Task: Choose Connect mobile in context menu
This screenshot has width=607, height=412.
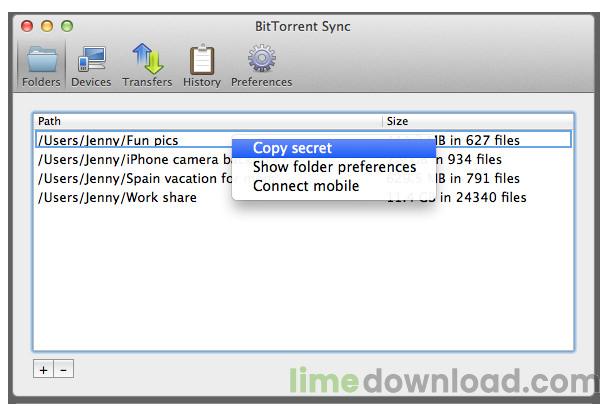Action: (x=334, y=186)
